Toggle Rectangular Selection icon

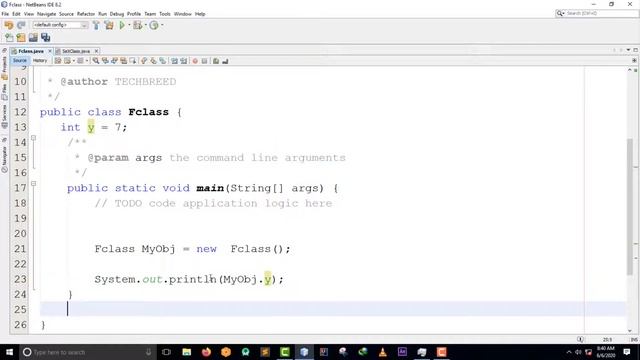click(x=133, y=61)
